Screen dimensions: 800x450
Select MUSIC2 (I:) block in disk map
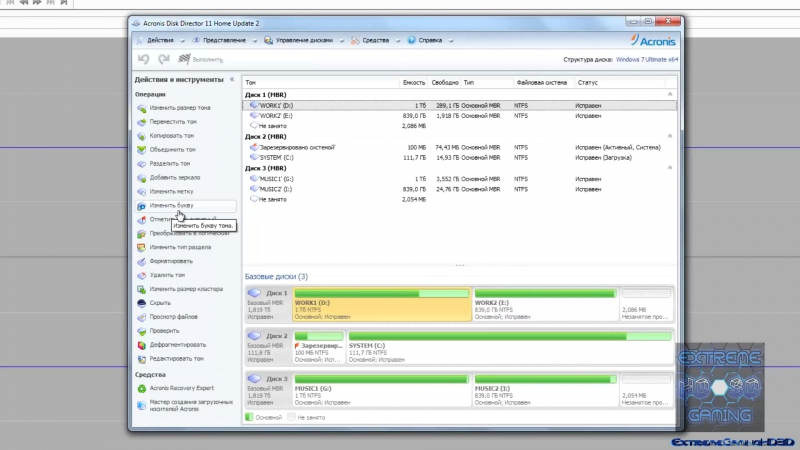pyautogui.click(x=545, y=390)
